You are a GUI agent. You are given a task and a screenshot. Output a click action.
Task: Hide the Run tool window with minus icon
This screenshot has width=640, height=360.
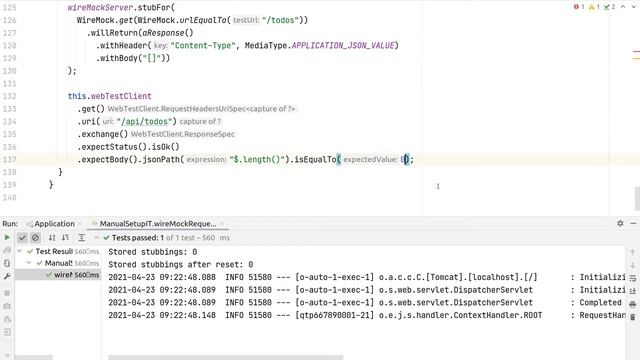click(x=633, y=223)
